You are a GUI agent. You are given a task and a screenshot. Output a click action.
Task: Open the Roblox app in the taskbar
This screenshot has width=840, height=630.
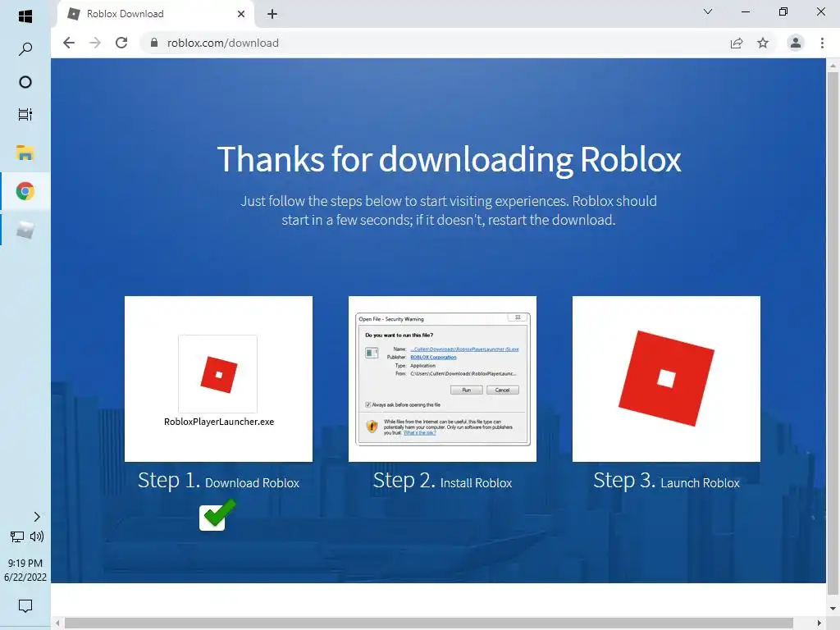(25, 231)
